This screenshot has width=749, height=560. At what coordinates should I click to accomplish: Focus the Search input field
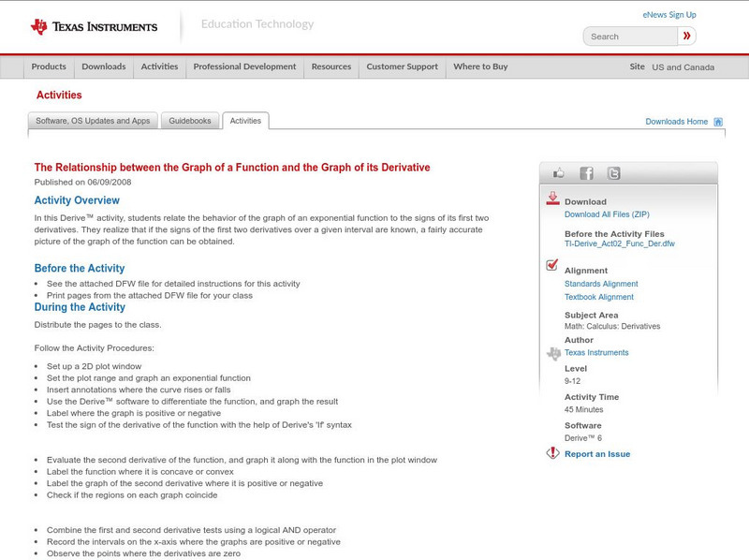pyautogui.click(x=630, y=37)
